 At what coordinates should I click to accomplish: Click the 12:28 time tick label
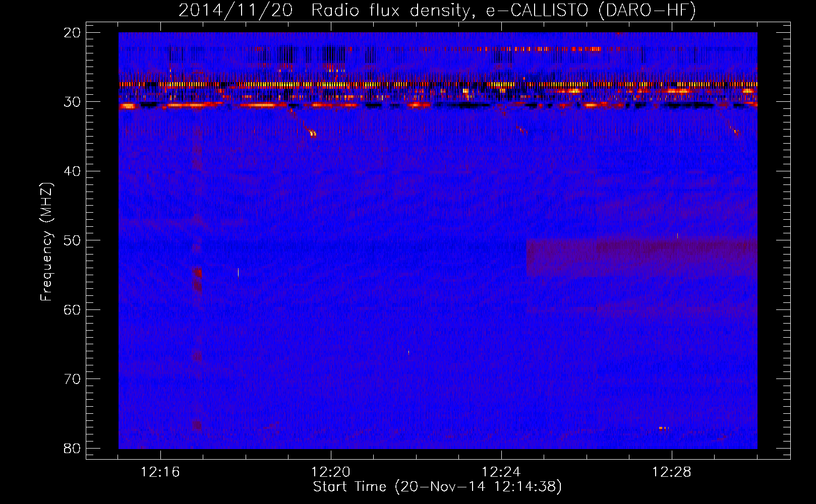[x=672, y=472]
